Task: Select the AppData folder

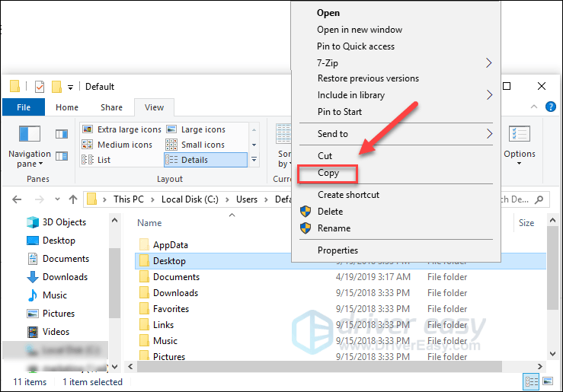Action: (x=170, y=245)
